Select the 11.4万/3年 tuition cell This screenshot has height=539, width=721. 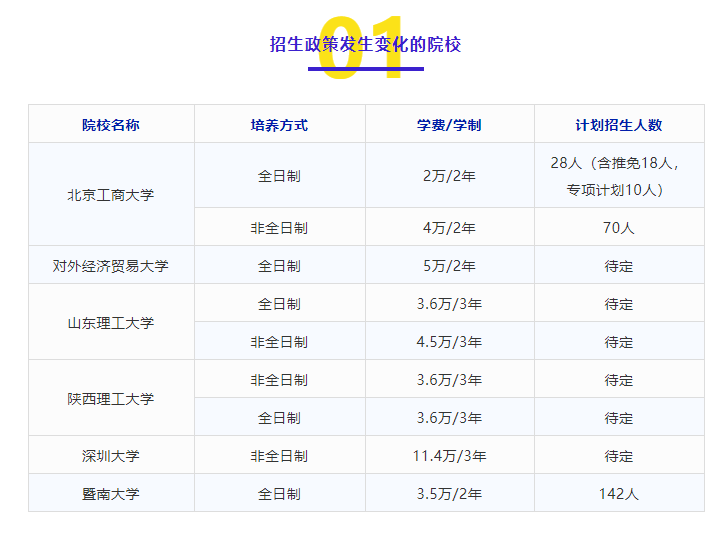tap(449, 456)
